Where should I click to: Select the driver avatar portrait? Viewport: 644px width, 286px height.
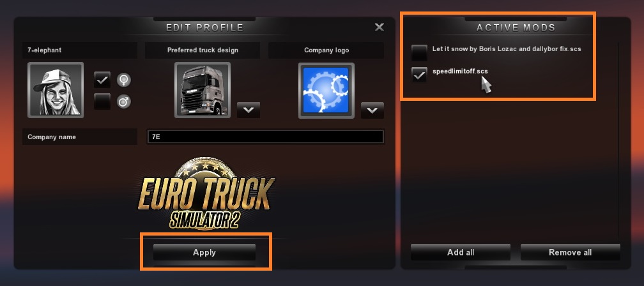56,90
